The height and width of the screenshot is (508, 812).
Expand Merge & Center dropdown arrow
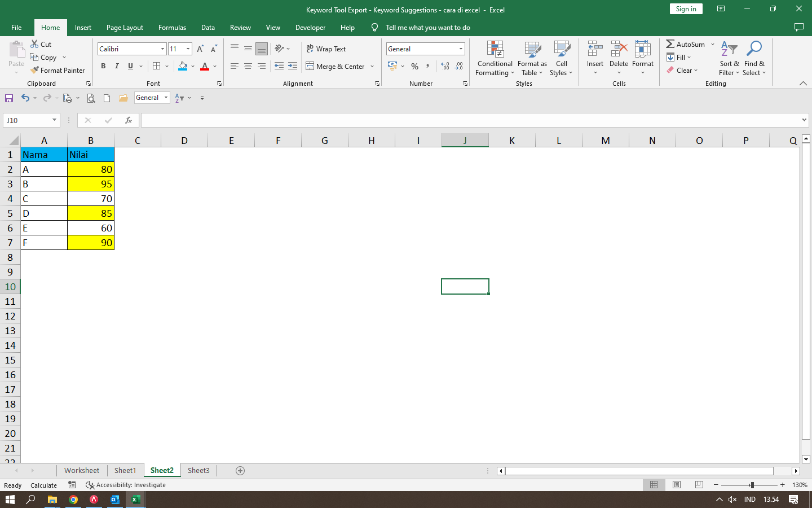[x=372, y=66]
